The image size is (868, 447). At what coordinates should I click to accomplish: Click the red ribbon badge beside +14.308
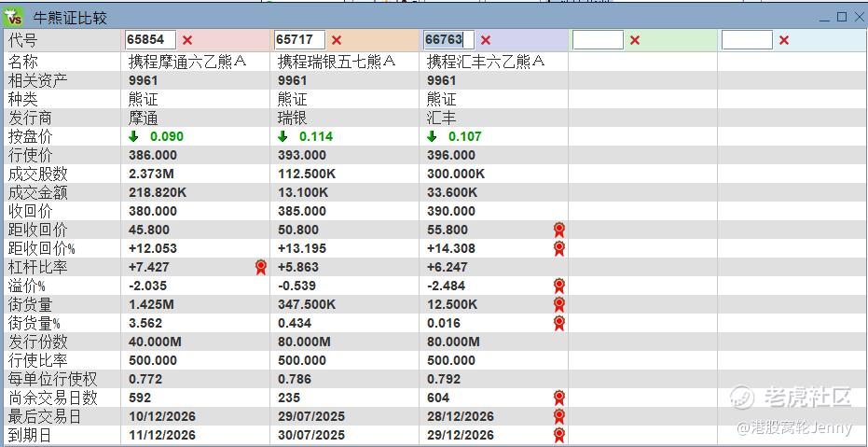[x=559, y=249]
